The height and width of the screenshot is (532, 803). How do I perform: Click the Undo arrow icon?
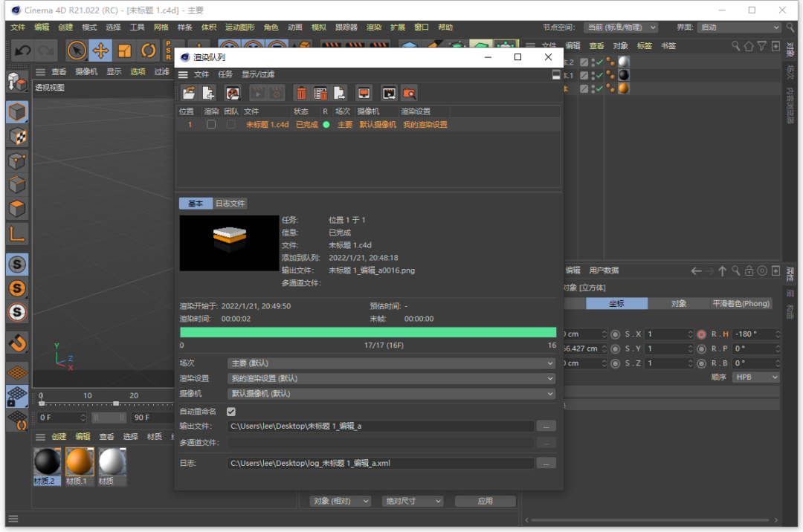[22, 51]
